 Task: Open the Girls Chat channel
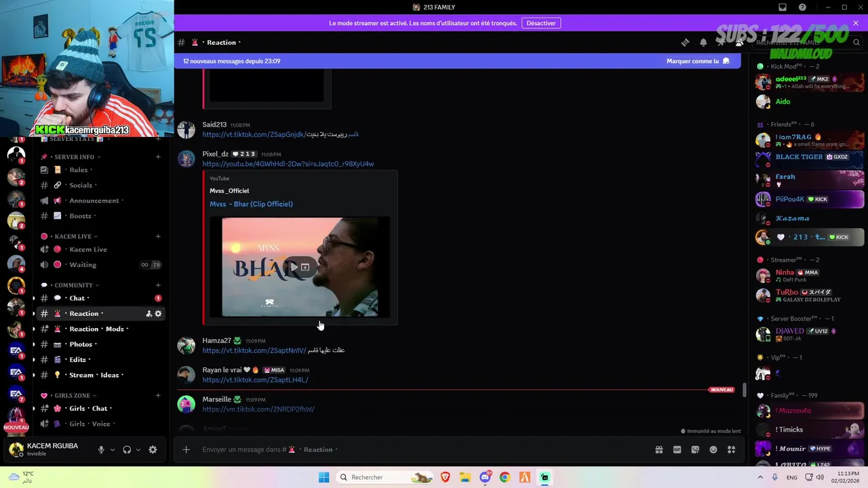pos(100,408)
